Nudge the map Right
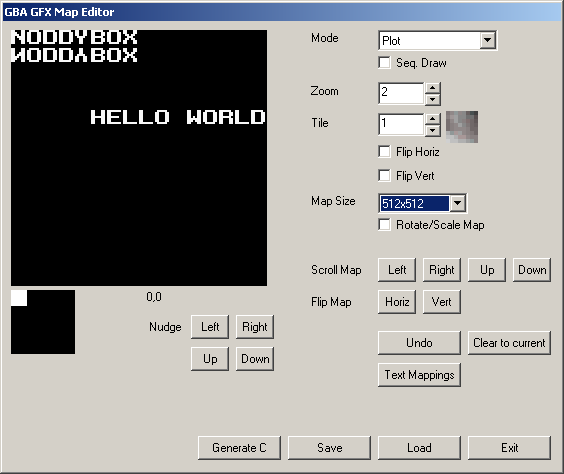This screenshot has width=564, height=474. pos(255,327)
